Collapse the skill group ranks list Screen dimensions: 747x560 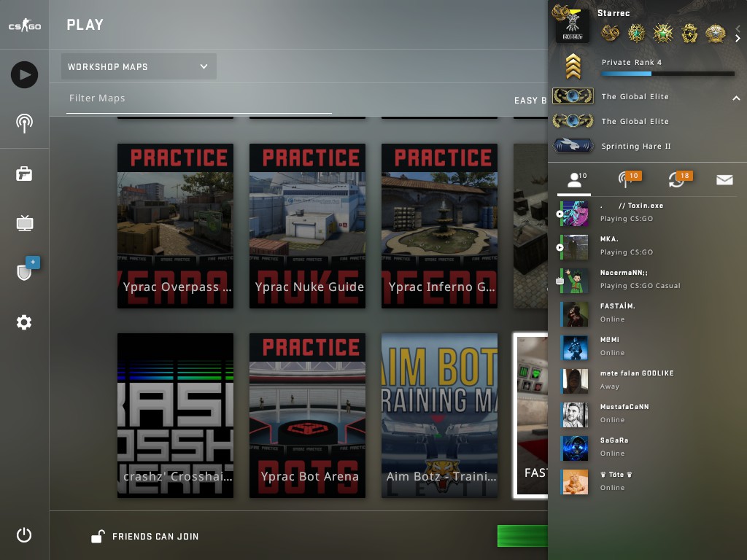736,98
